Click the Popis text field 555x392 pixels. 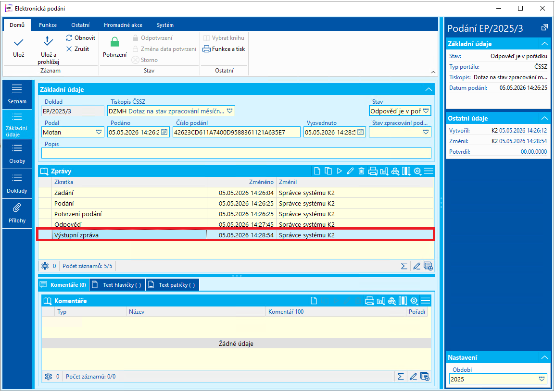point(236,153)
